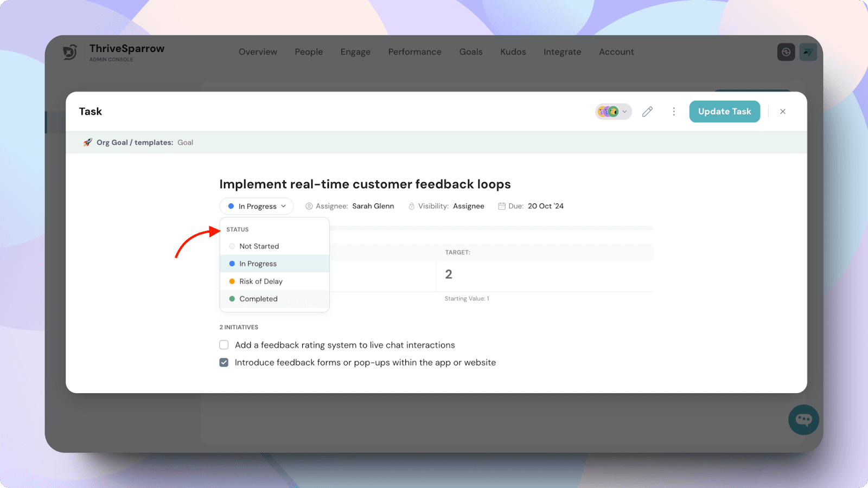Click the calendar icon beside Due
Image resolution: width=868 pixels, height=488 pixels.
tap(502, 206)
